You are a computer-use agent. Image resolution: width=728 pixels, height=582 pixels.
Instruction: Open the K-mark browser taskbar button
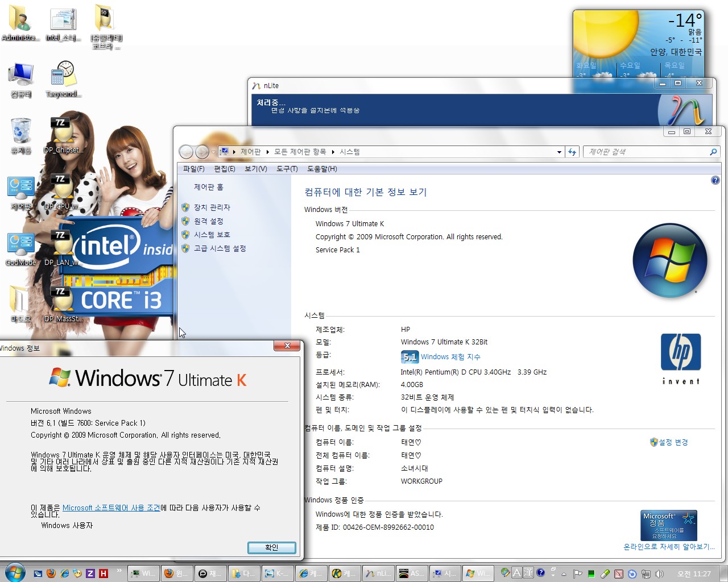(345, 573)
